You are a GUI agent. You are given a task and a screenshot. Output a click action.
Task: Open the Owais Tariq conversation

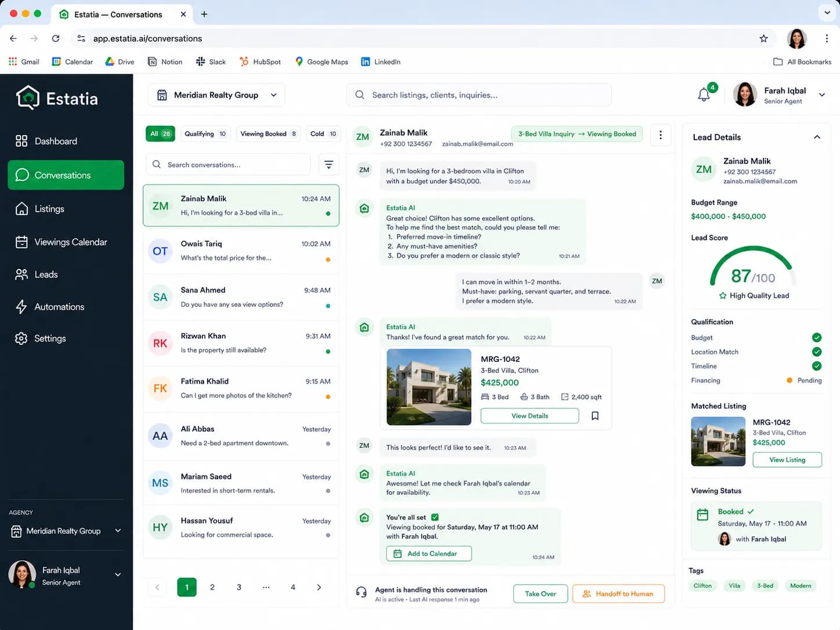(x=241, y=251)
